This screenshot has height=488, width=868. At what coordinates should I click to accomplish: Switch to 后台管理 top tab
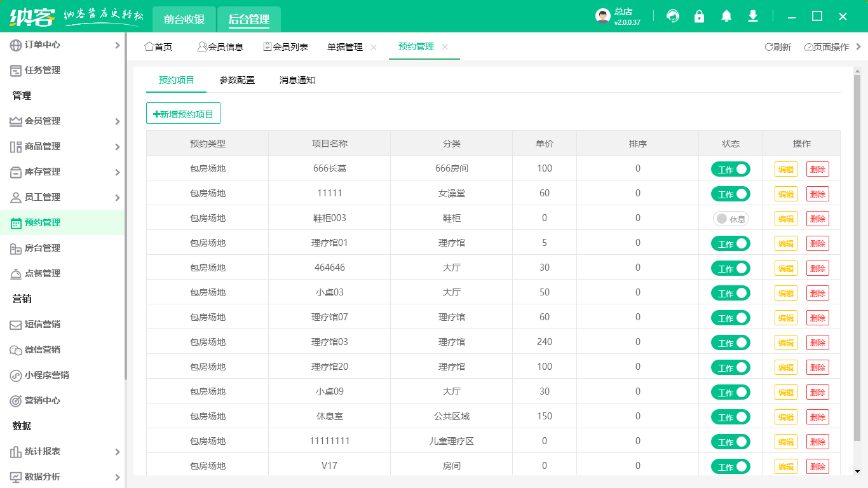pos(249,19)
